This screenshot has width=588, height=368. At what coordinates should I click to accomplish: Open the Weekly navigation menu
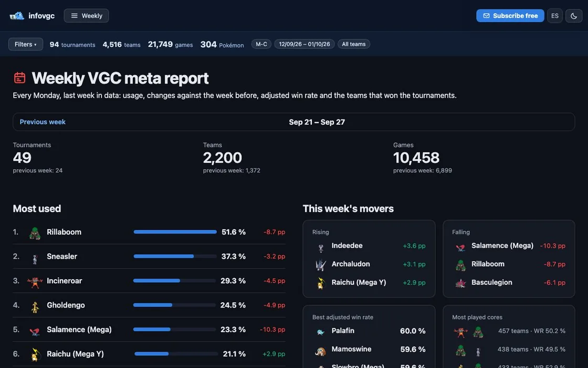[86, 16]
